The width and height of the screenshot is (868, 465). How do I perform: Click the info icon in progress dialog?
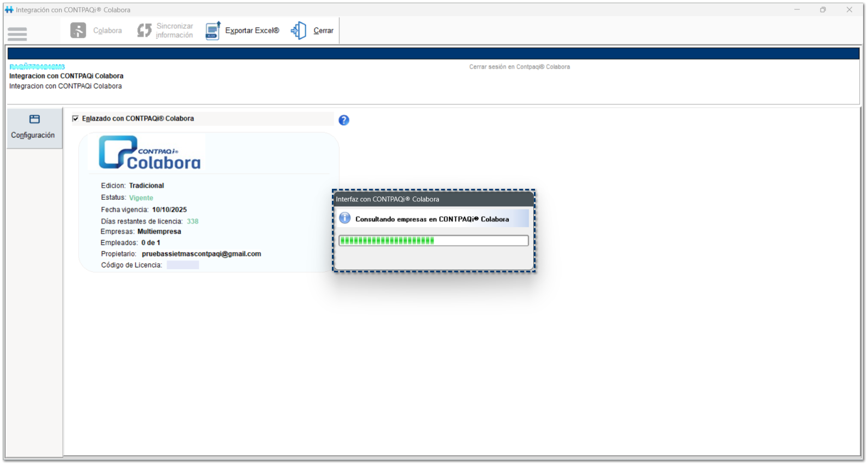click(x=345, y=218)
